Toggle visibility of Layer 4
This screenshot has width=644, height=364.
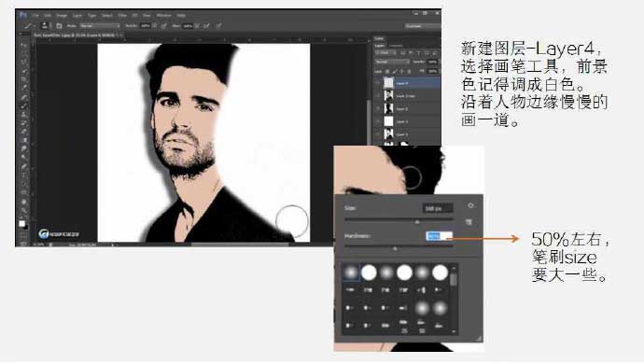click(x=377, y=83)
